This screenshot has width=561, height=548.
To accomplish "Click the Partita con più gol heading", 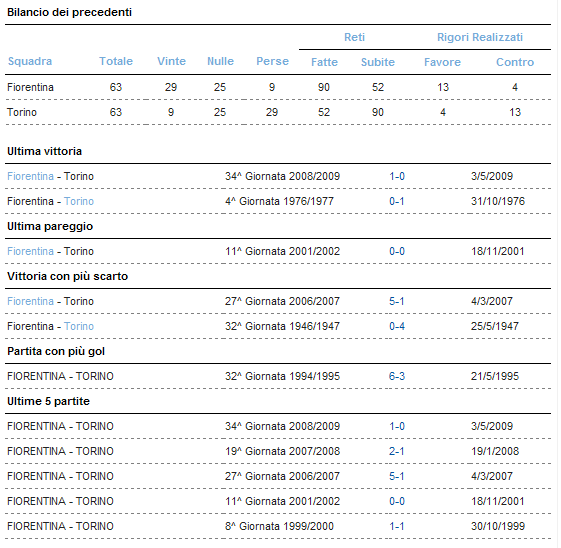I will [x=56, y=351].
